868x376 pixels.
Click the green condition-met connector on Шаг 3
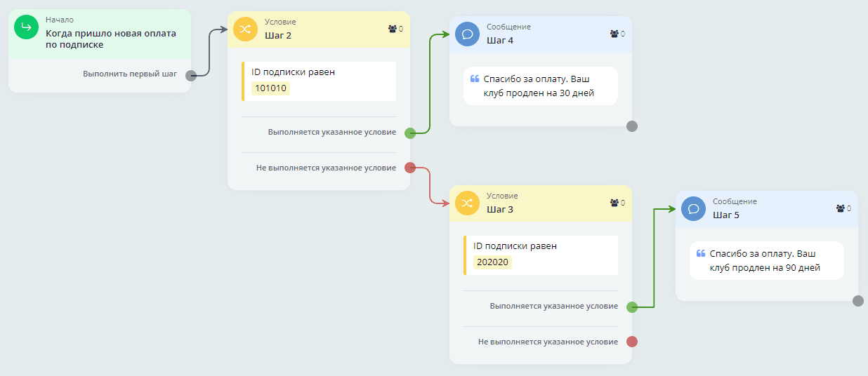(632, 307)
